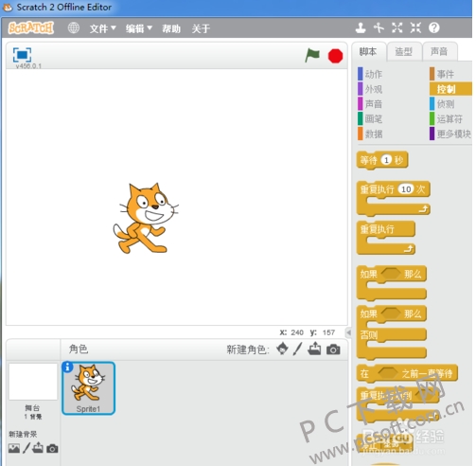
Task: Open the 文件 menu
Action: click(x=102, y=28)
